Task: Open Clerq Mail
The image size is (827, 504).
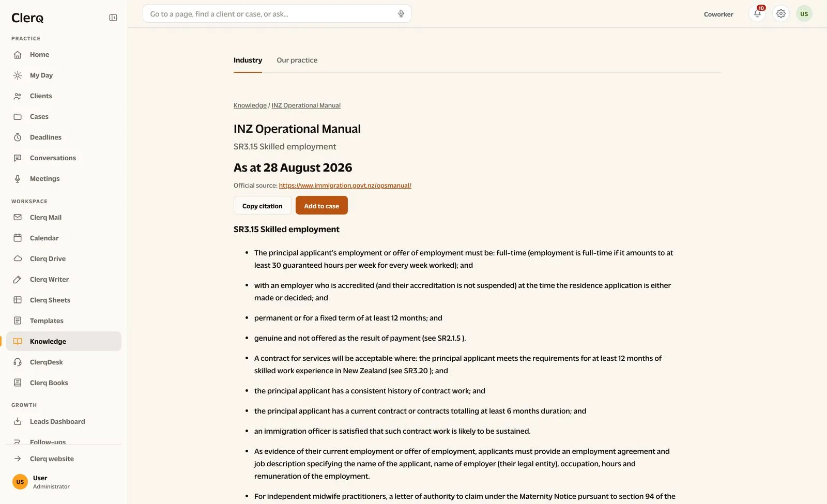Action: tap(64, 218)
